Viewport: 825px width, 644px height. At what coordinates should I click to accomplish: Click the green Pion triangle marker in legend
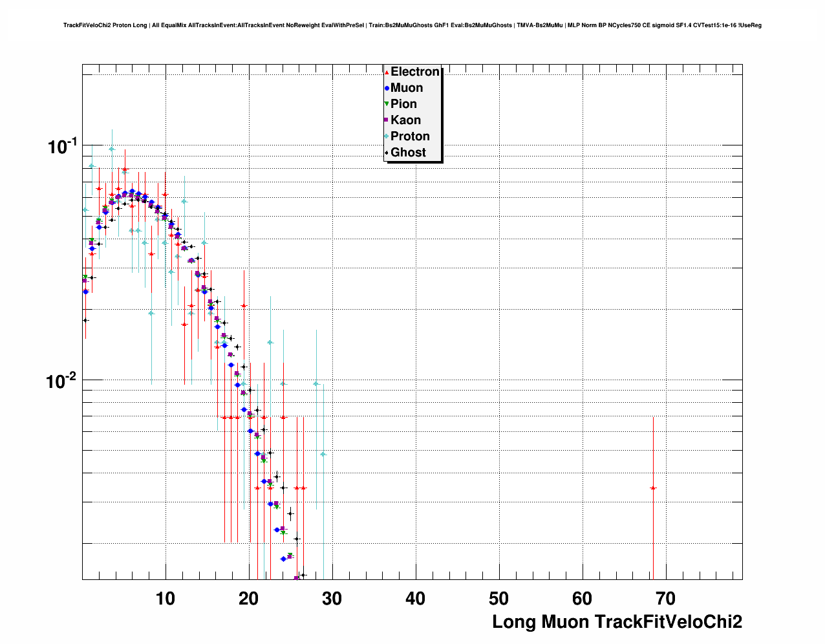pos(387,104)
